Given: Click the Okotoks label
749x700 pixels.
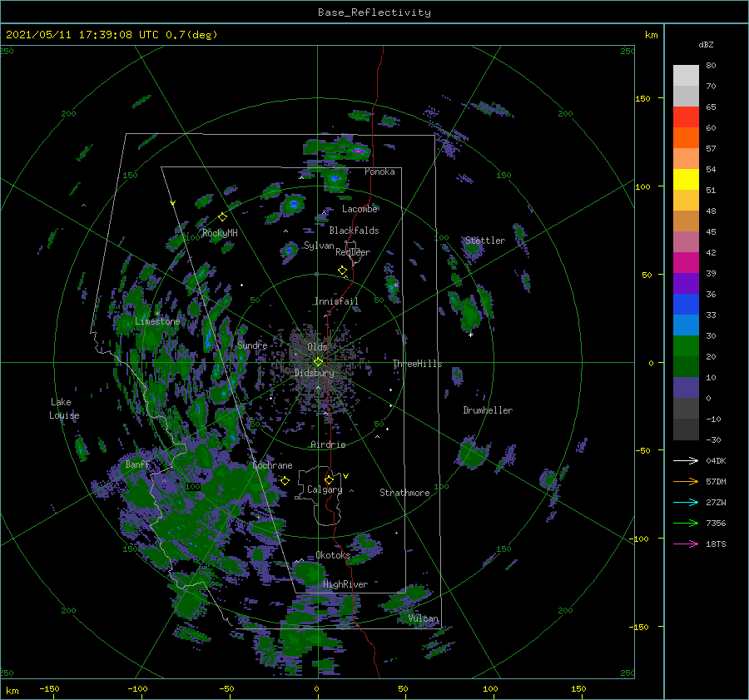Looking at the screenshot, I should (x=333, y=554).
